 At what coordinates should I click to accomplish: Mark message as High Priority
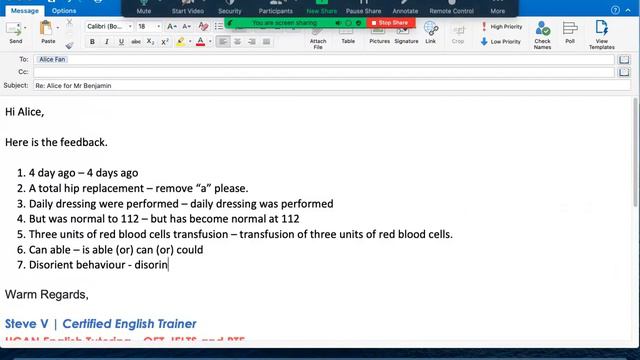[502, 27]
